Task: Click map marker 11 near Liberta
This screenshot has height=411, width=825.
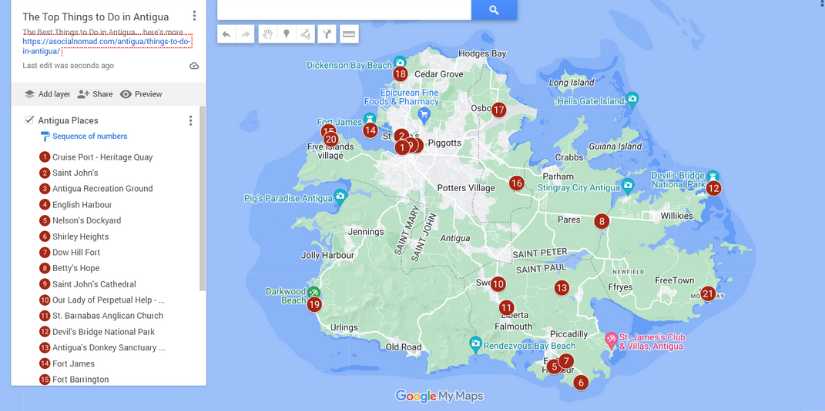Action: pos(506,308)
